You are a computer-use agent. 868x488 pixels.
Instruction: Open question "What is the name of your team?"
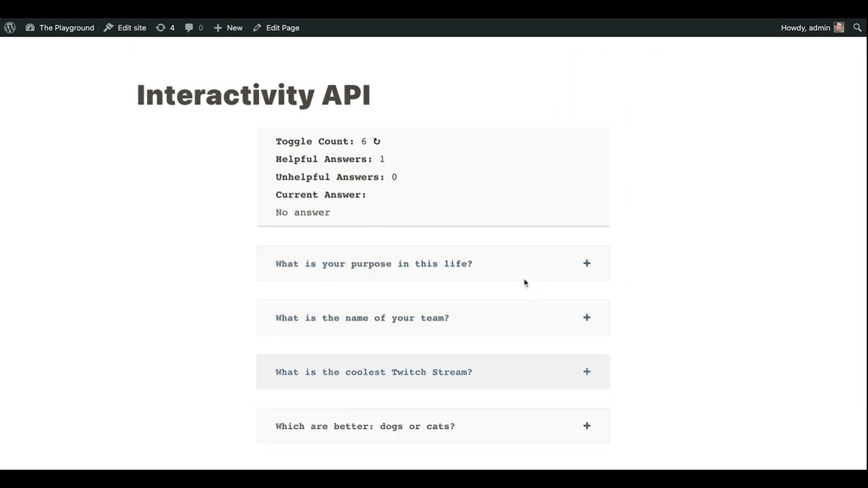pos(433,318)
